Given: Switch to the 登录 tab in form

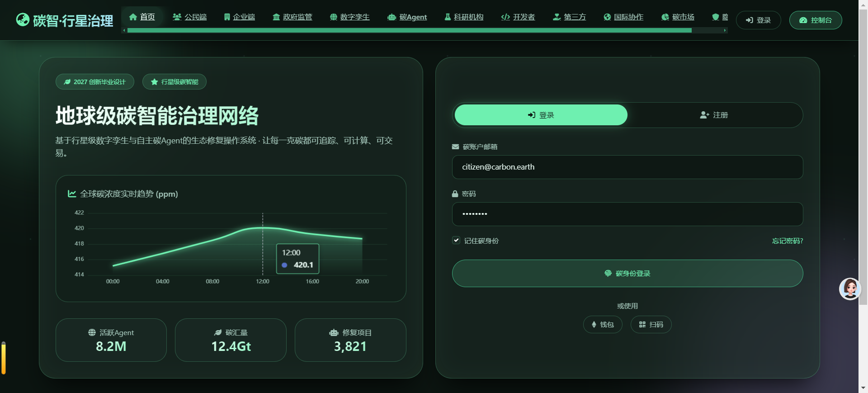Looking at the screenshot, I should [541, 115].
